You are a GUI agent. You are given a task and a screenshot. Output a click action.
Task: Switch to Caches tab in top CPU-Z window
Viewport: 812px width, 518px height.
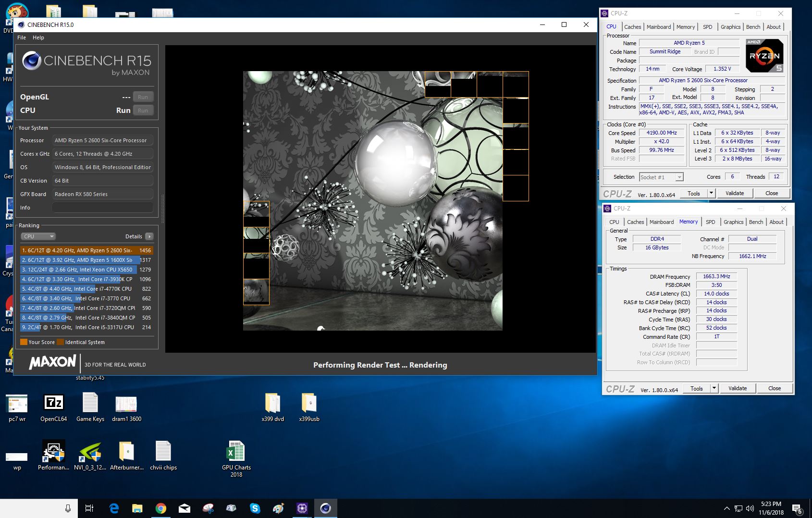tap(632, 27)
